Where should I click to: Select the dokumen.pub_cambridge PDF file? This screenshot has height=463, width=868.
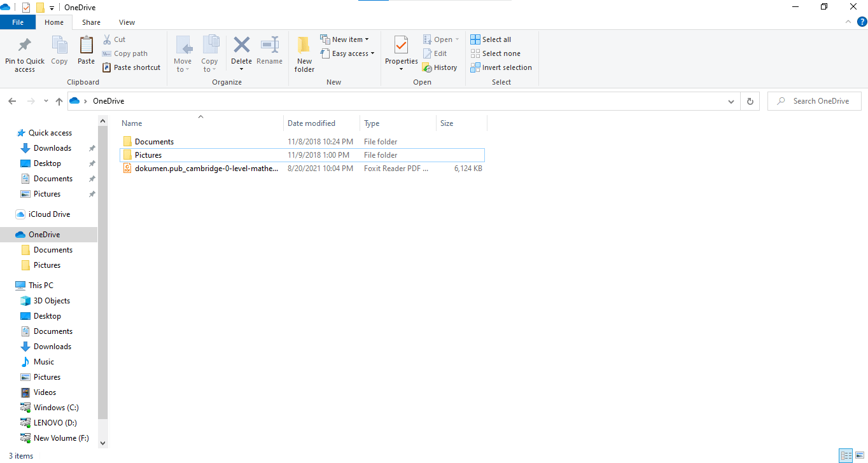click(x=302, y=169)
